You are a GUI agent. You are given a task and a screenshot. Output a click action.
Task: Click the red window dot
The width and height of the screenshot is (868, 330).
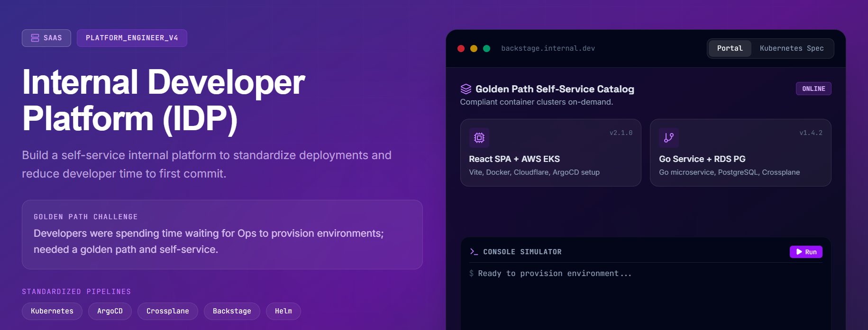[461, 48]
